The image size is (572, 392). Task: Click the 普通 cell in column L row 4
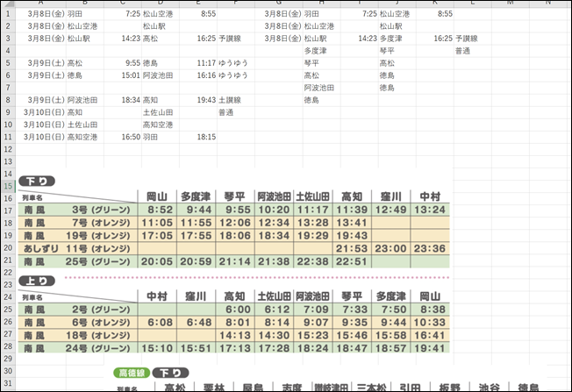coord(472,51)
